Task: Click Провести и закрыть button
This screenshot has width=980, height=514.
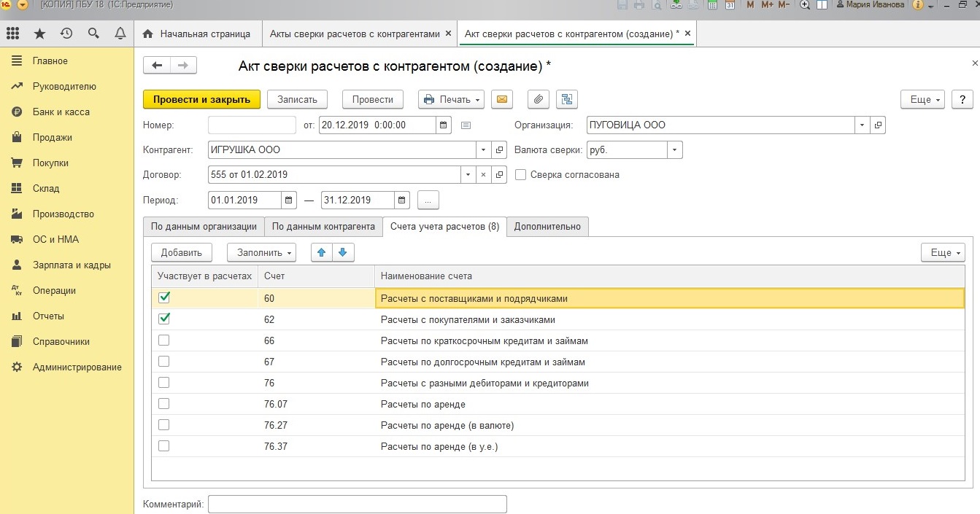Action: (201, 100)
